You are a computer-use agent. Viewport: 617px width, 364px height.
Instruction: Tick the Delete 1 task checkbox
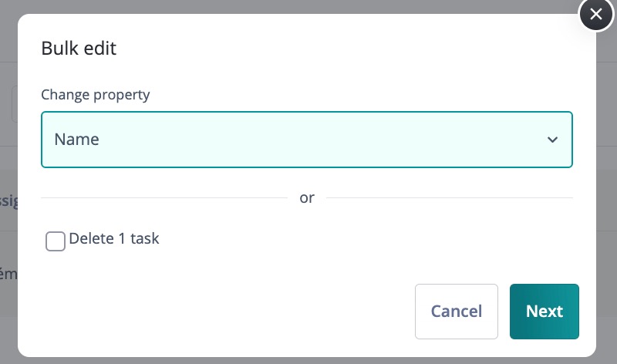coord(56,241)
